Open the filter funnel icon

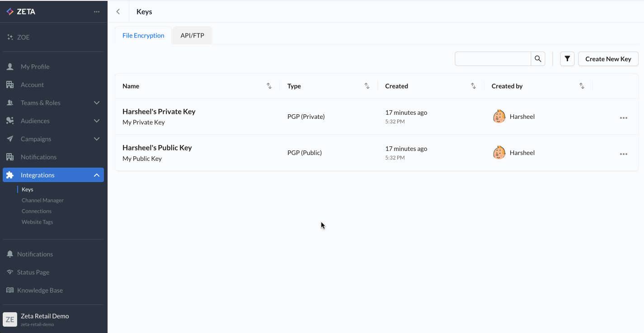coord(567,59)
